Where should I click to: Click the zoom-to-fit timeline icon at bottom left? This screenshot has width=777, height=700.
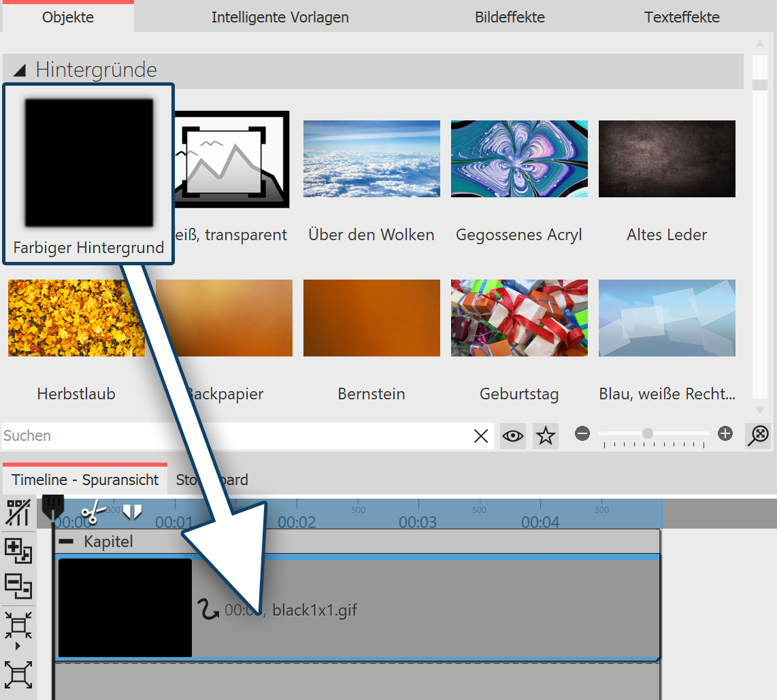18,674
